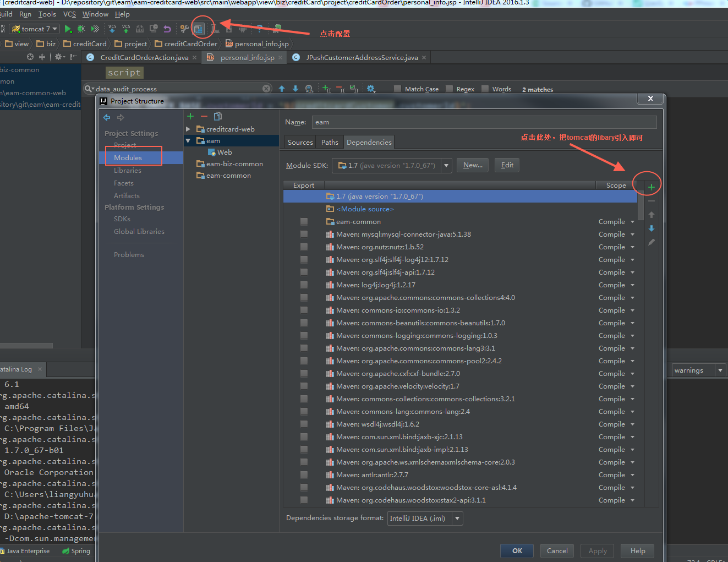Click the VCS update project icon
This screenshot has height=562, width=728.
click(112, 29)
